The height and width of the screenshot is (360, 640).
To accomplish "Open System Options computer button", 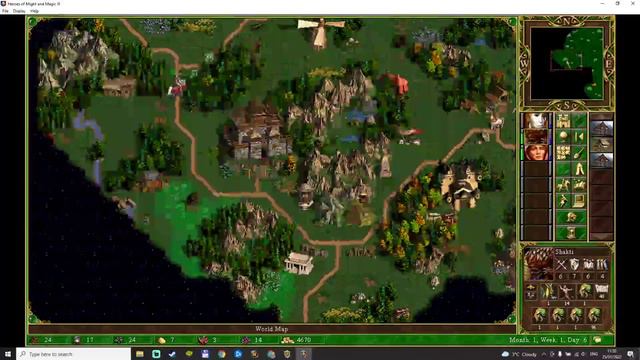I will pos(579,200).
